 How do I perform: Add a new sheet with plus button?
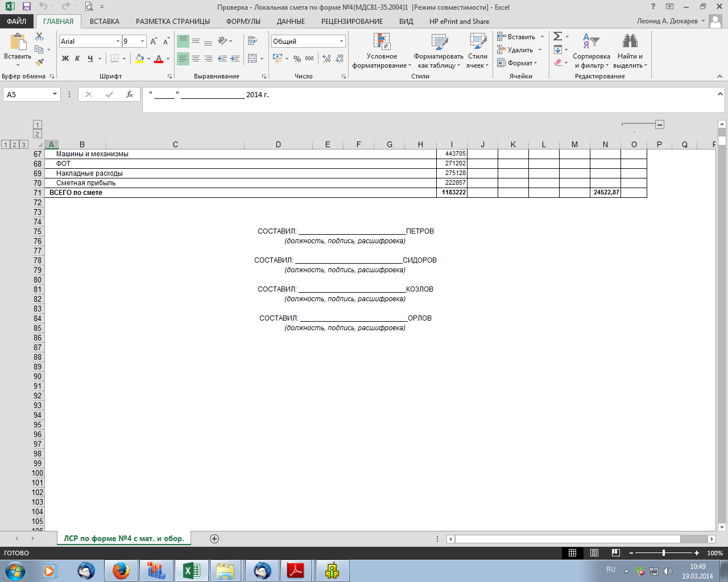pyautogui.click(x=214, y=539)
